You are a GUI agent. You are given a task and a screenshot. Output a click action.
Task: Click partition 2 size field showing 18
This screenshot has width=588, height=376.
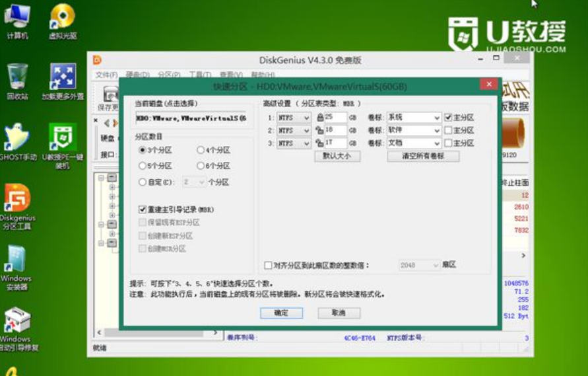pyautogui.click(x=336, y=130)
